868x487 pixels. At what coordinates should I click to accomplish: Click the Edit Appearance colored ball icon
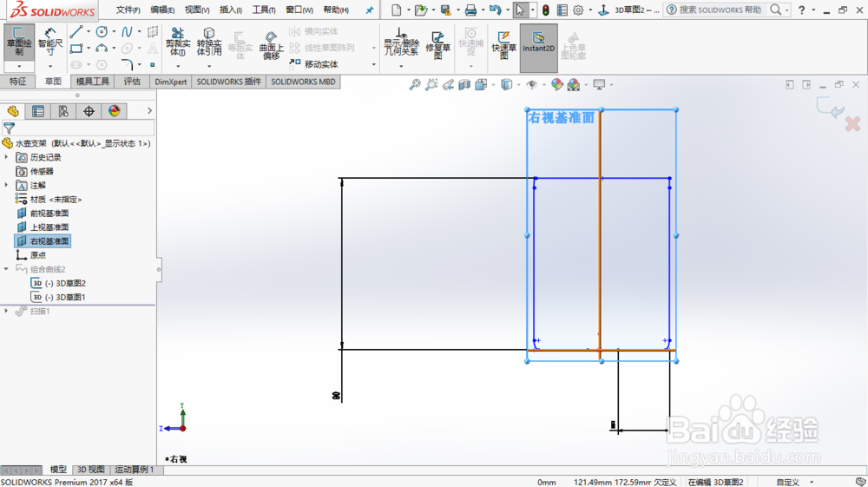(x=557, y=85)
